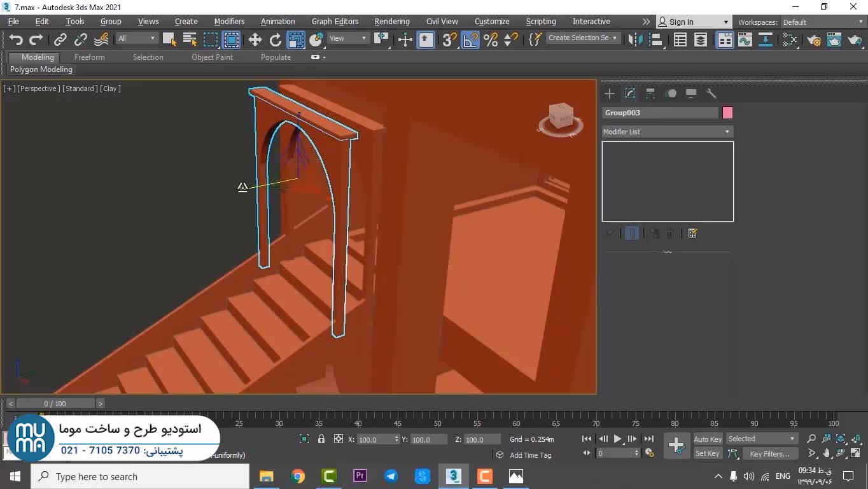The image size is (868, 489).
Task: Open the Rendering menu
Action: point(391,21)
